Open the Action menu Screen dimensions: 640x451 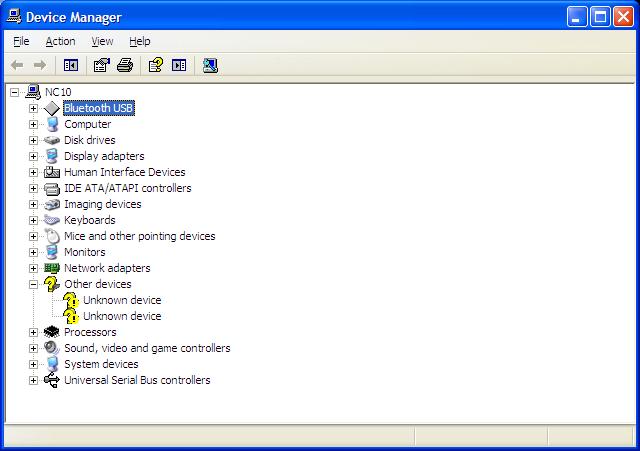60,41
